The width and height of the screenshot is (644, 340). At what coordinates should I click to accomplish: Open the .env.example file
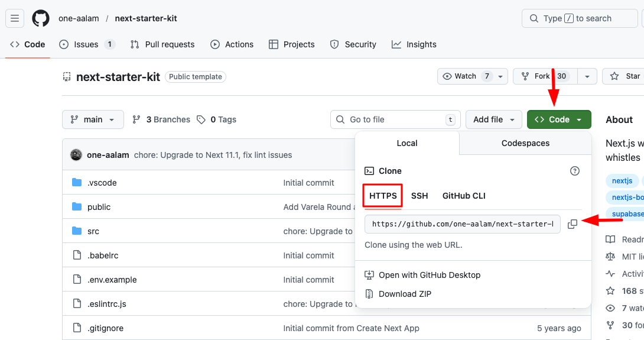pyautogui.click(x=112, y=280)
